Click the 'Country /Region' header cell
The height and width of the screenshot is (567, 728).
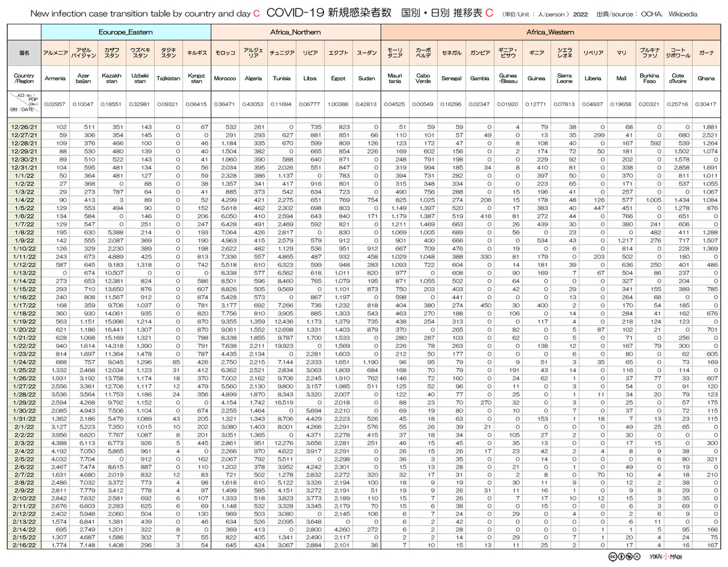click(25, 78)
